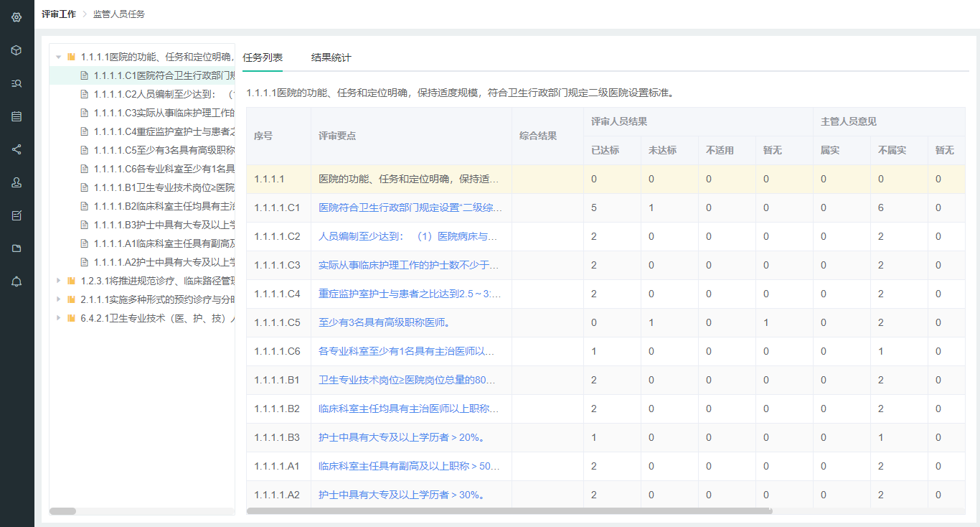The height and width of the screenshot is (527, 980).
Task: Open link 至少有3名具有高级职称医师 in the table
Action: (x=385, y=322)
